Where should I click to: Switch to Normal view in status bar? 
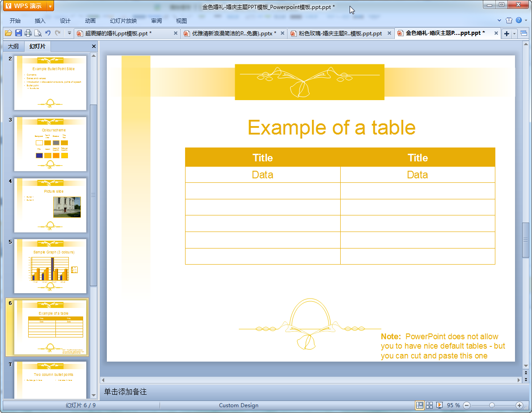(420, 405)
